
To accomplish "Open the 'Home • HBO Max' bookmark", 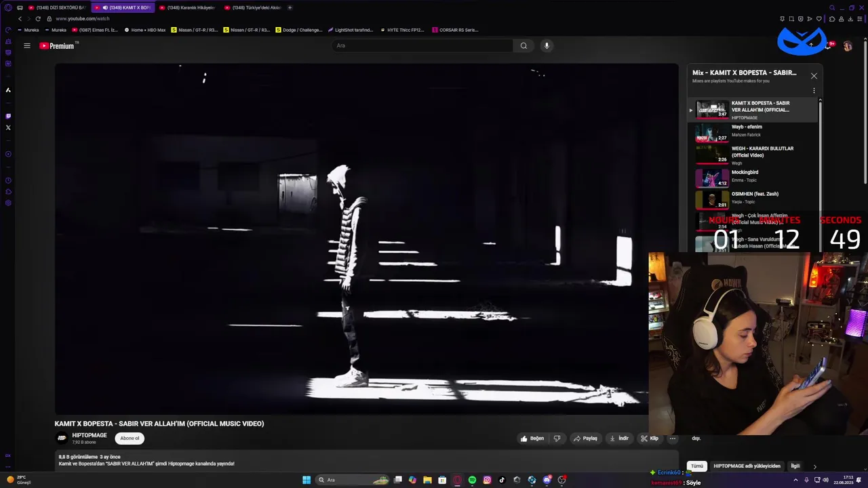I will [x=145, y=30].
